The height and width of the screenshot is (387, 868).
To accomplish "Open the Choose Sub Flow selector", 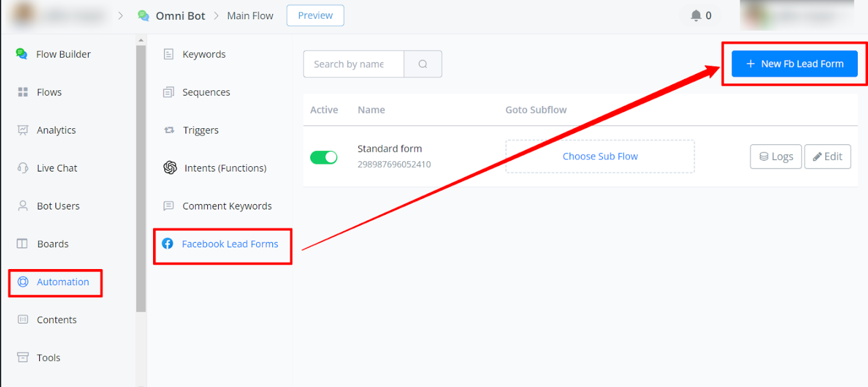I will coord(600,156).
